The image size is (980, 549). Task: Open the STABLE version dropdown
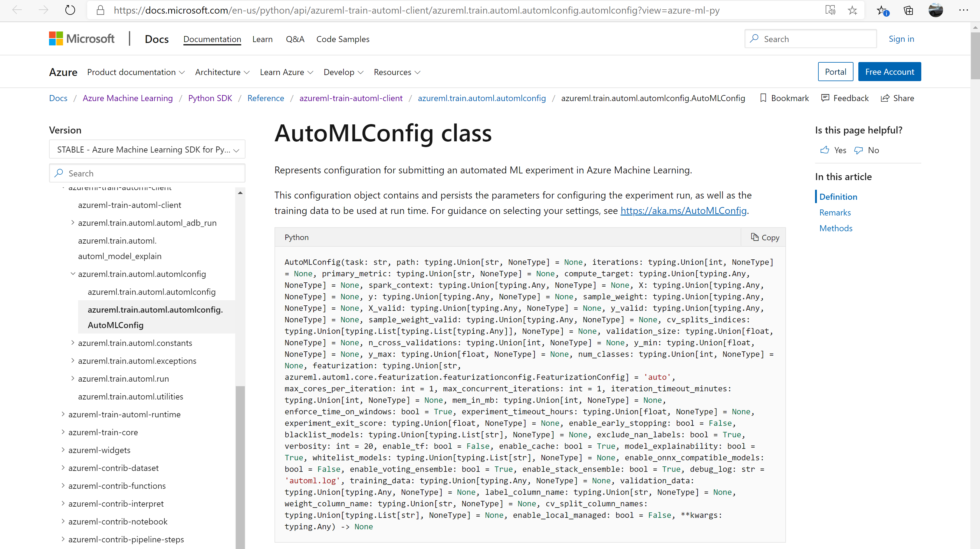pos(147,149)
